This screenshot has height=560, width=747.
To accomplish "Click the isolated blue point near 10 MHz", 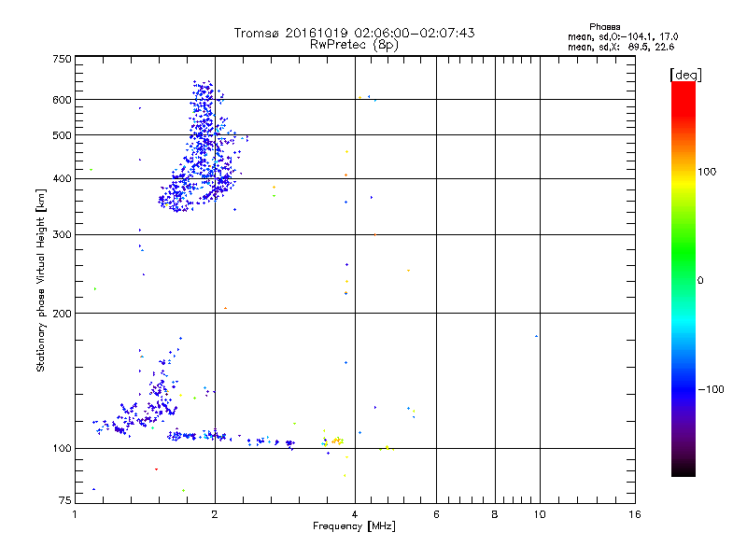I will pos(536,336).
